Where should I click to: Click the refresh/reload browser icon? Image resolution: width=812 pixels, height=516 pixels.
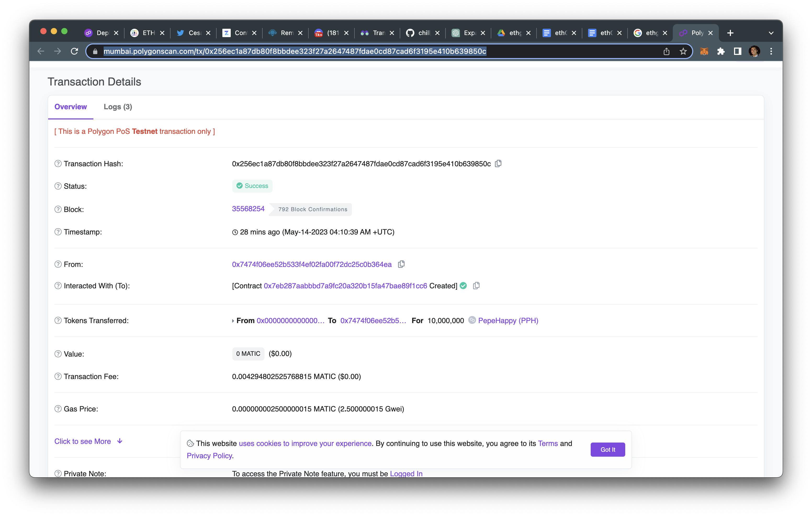[x=75, y=51]
